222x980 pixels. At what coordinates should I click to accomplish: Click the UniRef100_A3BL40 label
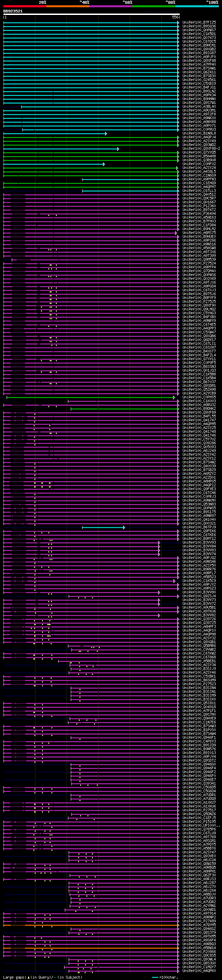click(199, 106)
